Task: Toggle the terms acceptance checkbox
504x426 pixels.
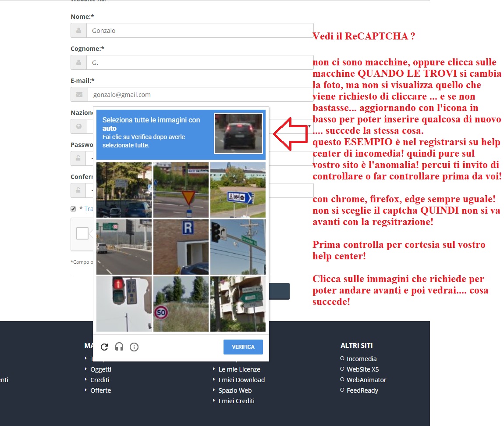Action: (73, 209)
